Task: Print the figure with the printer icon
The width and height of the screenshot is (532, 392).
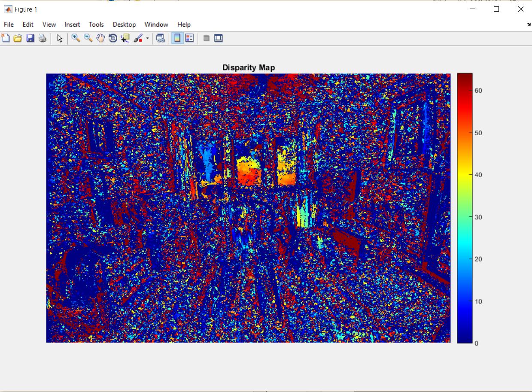Action: pyautogui.click(x=42, y=38)
